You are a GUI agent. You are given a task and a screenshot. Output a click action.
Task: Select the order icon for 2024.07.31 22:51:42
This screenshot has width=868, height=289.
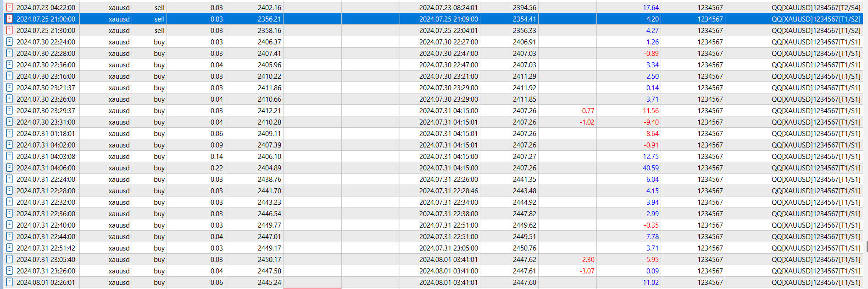(x=9, y=248)
